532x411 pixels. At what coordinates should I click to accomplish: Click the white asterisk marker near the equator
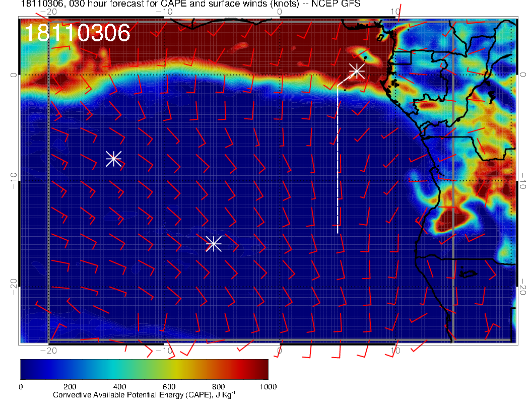click(357, 71)
